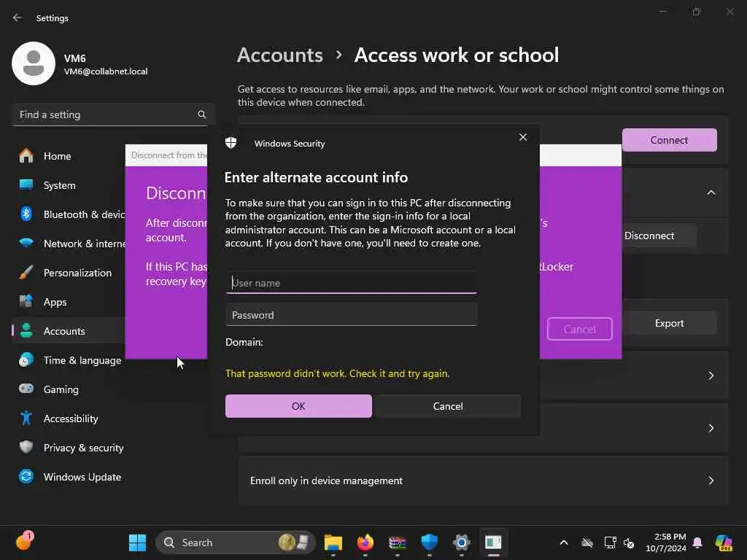Image resolution: width=747 pixels, height=560 pixels.
Task: Expand the Enroll only in device management row
Action: (483, 481)
